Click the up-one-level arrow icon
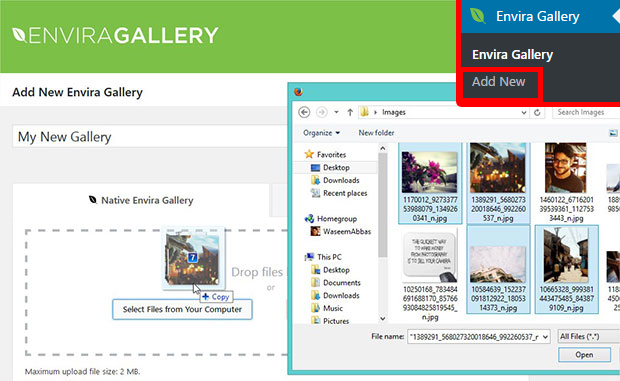Viewport: 620px width, 381px height. coord(350,112)
